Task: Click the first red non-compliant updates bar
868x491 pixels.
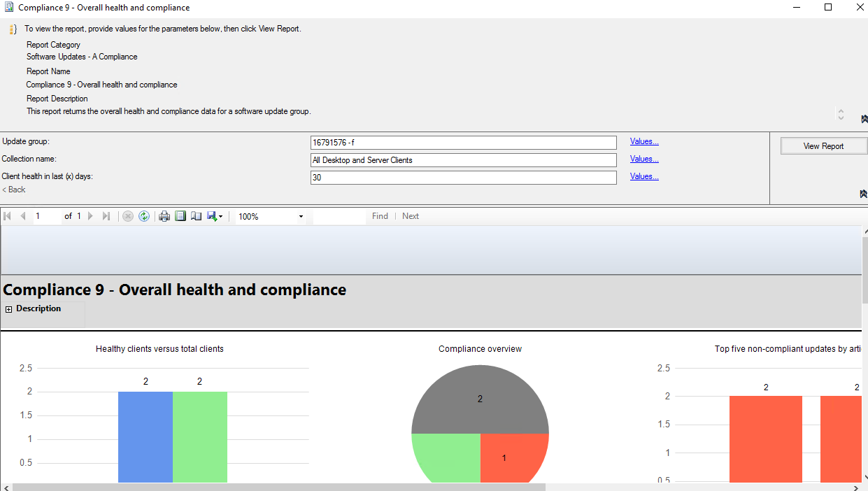Action: point(765,439)
